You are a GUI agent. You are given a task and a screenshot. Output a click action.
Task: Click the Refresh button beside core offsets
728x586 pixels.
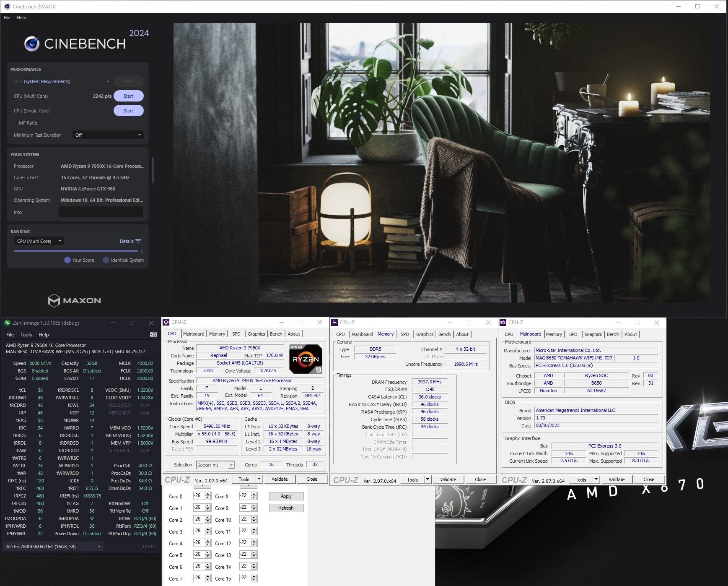[x=286, y=508]
